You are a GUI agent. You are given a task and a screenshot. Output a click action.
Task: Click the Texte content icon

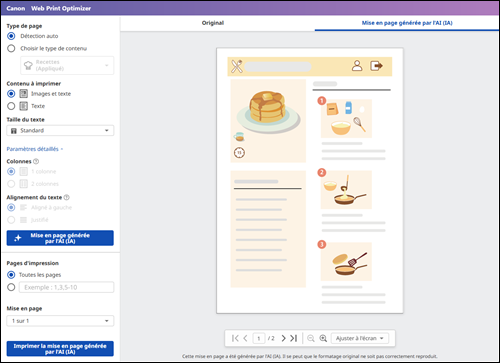pyautogui.click(x=23, y=106)
